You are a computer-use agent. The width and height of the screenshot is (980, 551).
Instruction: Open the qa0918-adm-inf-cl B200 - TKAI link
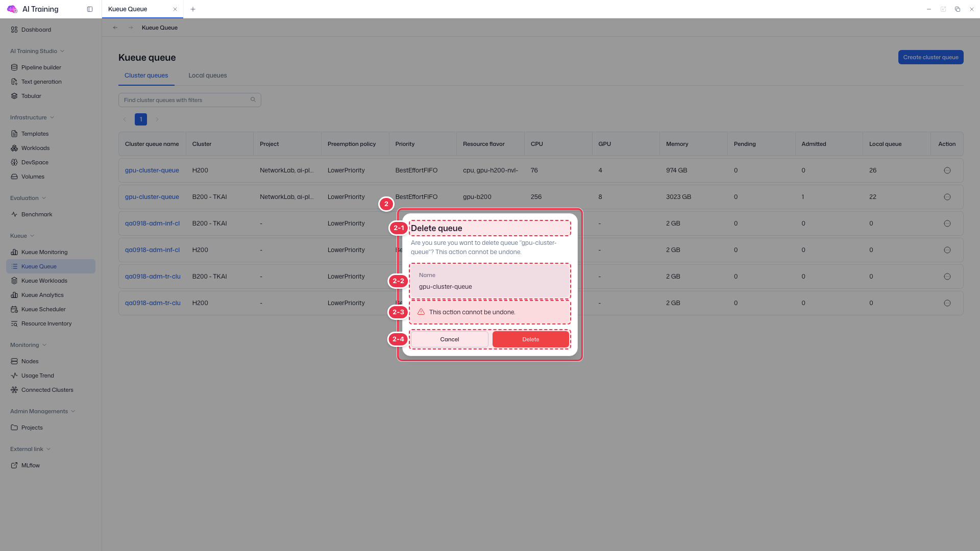(x=152, y=223)
